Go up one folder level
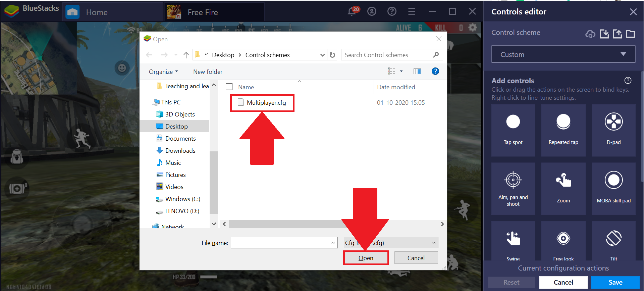644x291 pixels. (186, 55)
